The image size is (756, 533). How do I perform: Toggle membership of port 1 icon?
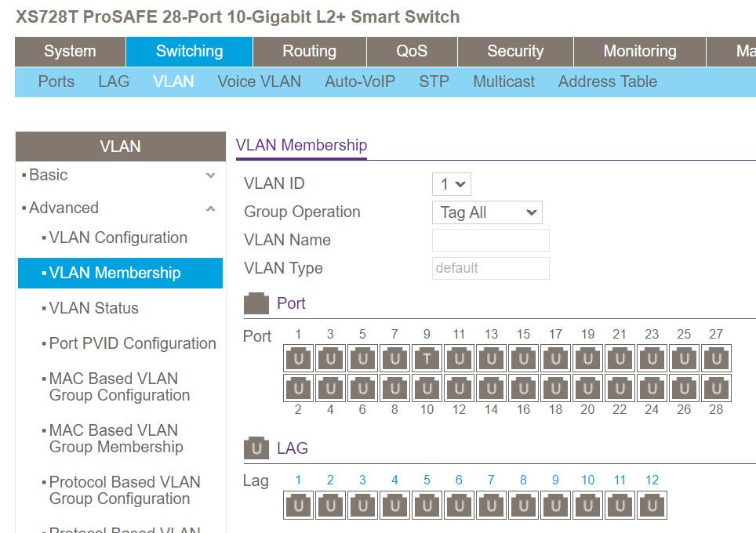pyautogui.click(x=299, y=358)
